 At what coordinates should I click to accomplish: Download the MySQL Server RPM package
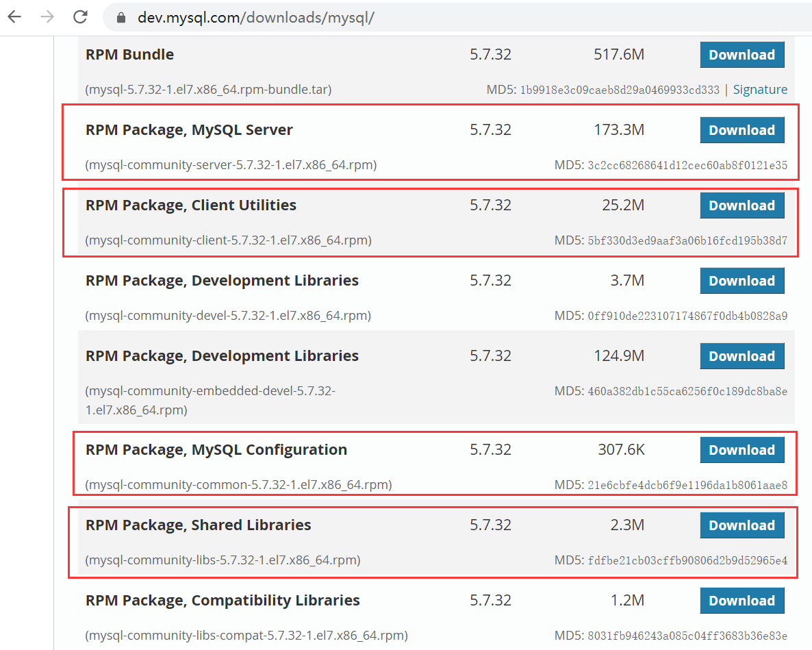[742, 129]
